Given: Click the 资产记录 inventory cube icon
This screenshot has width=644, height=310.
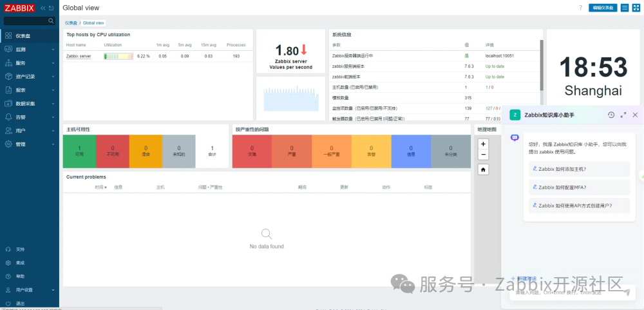Looking at the screenshot, I should tap(8, 77).
